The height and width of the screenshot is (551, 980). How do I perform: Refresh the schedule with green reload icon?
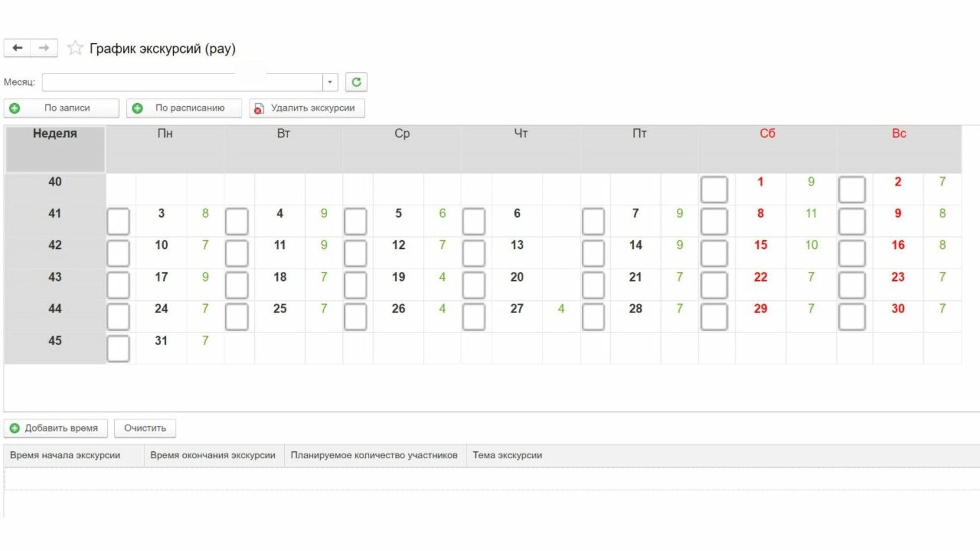click(356, 82)
